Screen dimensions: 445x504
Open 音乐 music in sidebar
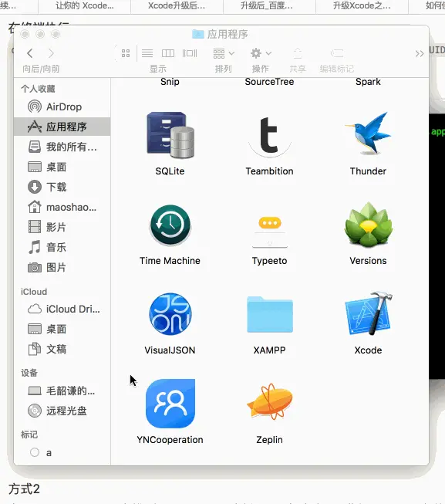click(x=62, y=247)
